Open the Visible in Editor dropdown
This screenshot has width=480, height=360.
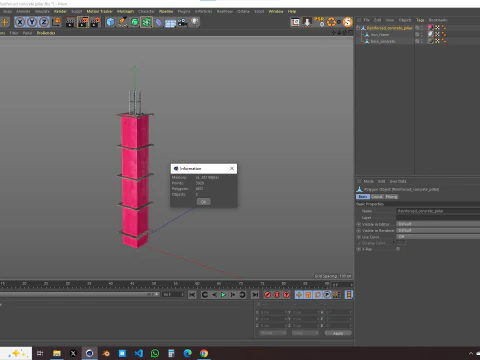(438, 224)
